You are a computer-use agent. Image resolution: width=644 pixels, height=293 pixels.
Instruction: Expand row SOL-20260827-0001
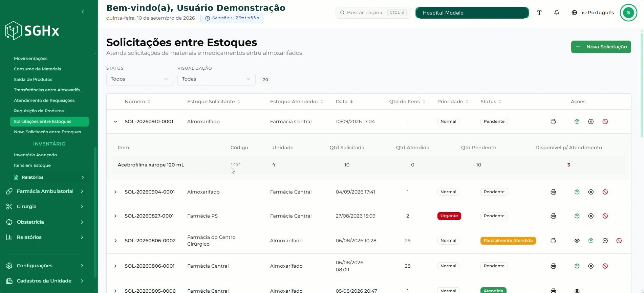pos(115,216)
